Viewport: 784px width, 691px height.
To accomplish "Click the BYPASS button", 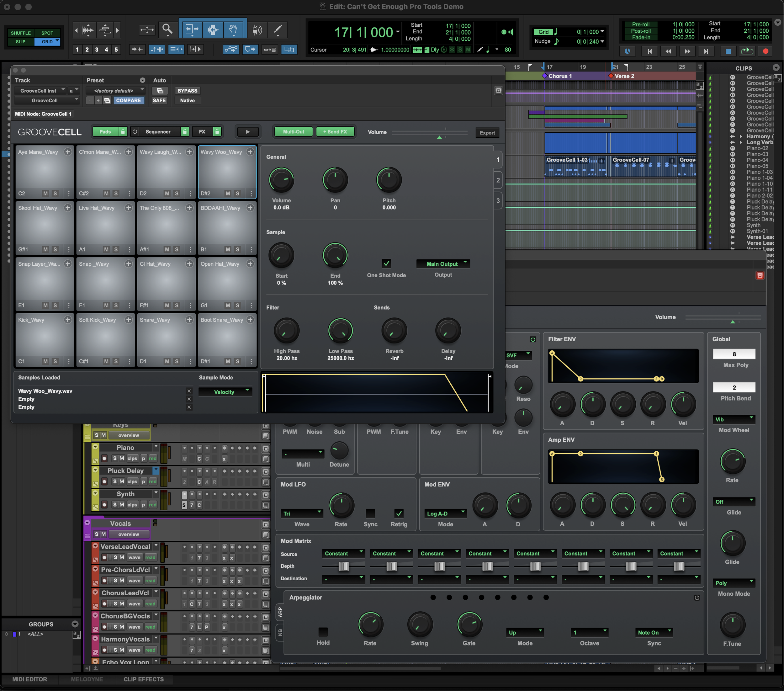I will coord(187,91).
